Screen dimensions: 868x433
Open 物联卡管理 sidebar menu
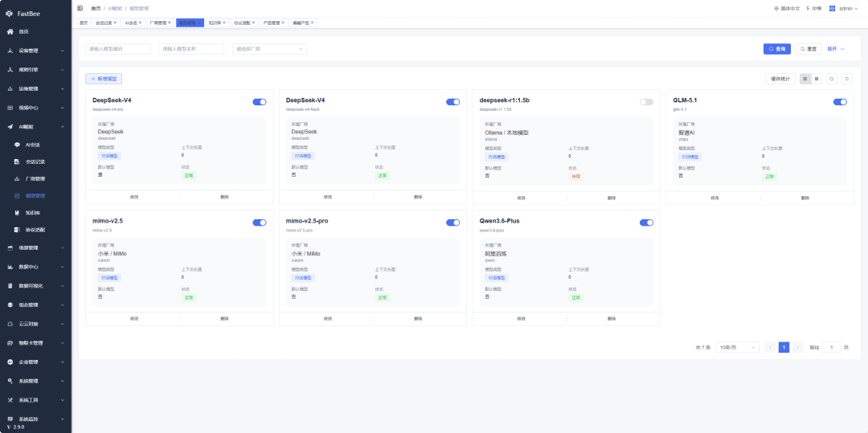pos(35,343)
